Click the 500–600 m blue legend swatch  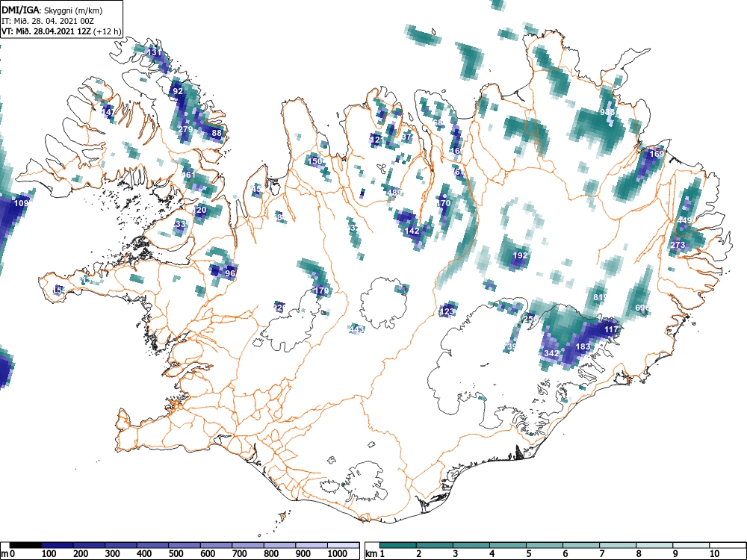coord(185,545)
